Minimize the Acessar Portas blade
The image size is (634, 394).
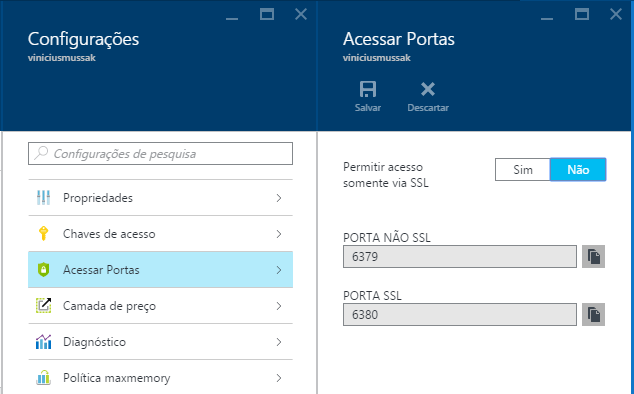pyautogui.click(x=547, y=18)
